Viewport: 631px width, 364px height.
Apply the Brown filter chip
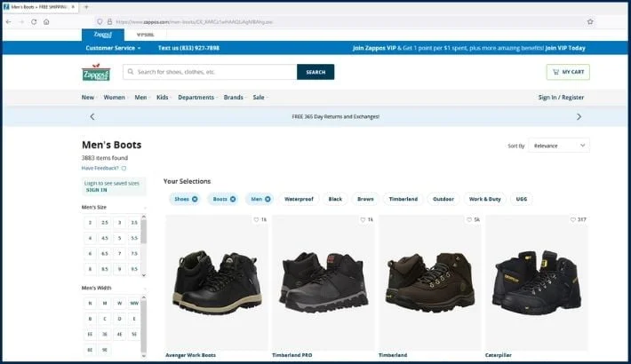[365, 199]
